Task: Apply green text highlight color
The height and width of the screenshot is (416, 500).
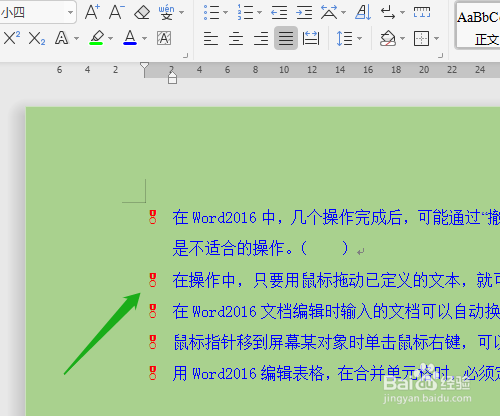Action: coord(97,38)
